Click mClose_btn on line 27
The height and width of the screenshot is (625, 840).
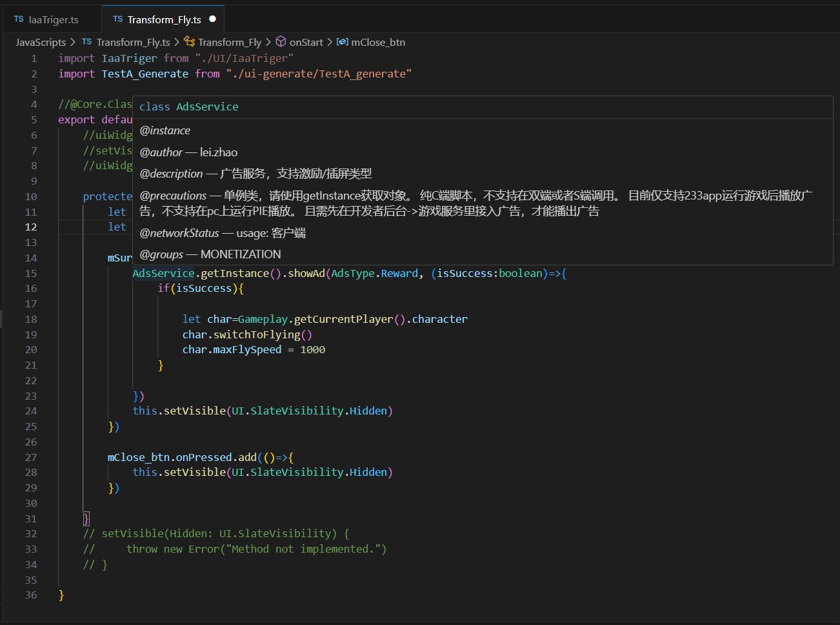point(139,457)
